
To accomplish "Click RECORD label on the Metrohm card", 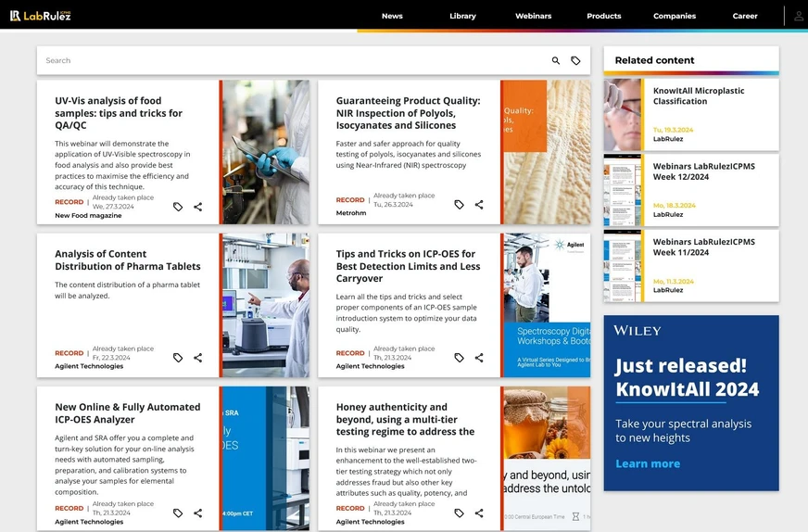I will coord(350,200).
